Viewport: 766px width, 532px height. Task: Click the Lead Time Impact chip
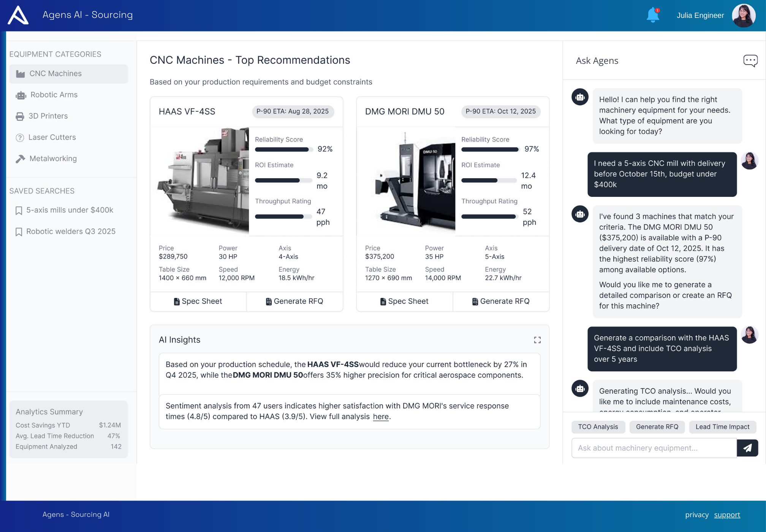pyautogui.click(x=722, y=427)
